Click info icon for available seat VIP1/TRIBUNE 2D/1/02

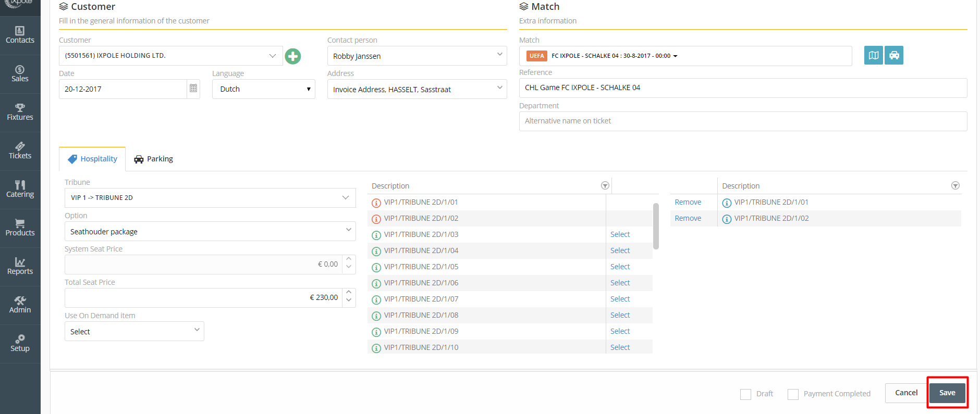[376, 219]
